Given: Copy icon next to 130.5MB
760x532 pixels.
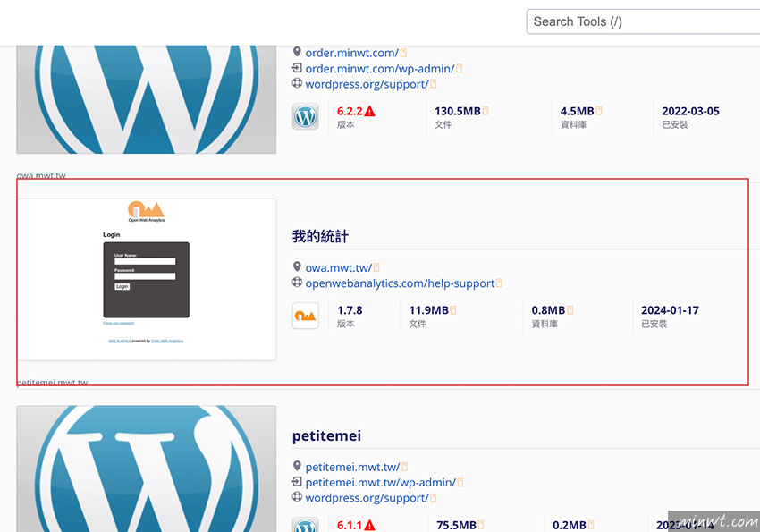Looking at the screenshot, I should click(x=486, y=111).
